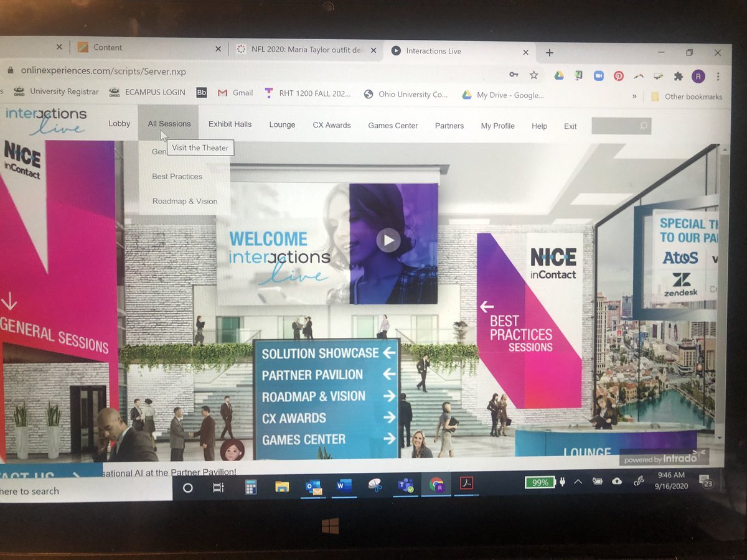This screenshot has height=560, width=747.
Task: Click the Zoom extension icon
Action: point(599,75)
